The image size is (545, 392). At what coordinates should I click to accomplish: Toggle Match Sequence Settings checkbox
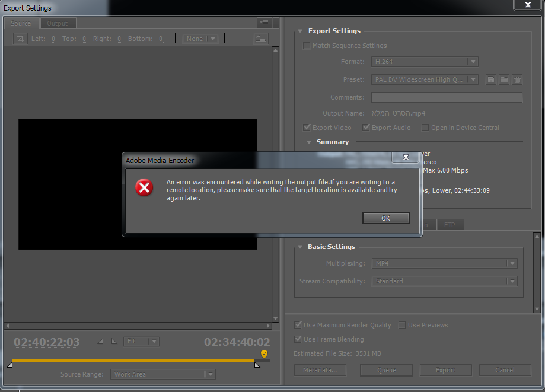pyautogui.click(x=307, y=46)
